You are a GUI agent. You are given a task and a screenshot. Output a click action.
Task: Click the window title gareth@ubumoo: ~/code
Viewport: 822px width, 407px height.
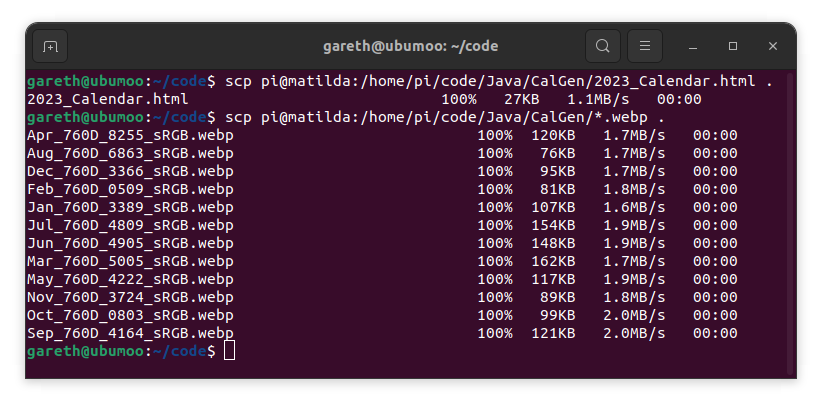410,46
